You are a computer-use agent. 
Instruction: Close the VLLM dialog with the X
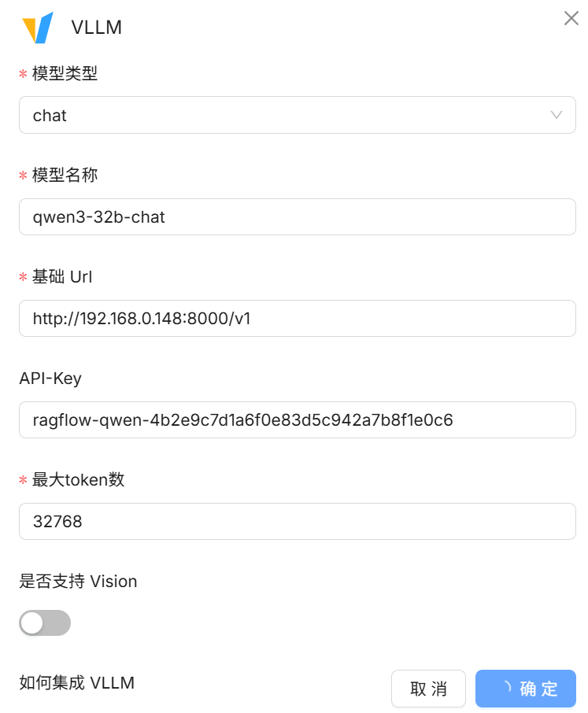point(571,18)
